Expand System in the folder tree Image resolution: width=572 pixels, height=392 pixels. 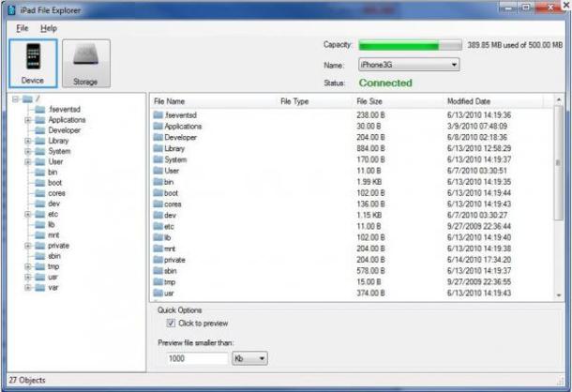28,151
